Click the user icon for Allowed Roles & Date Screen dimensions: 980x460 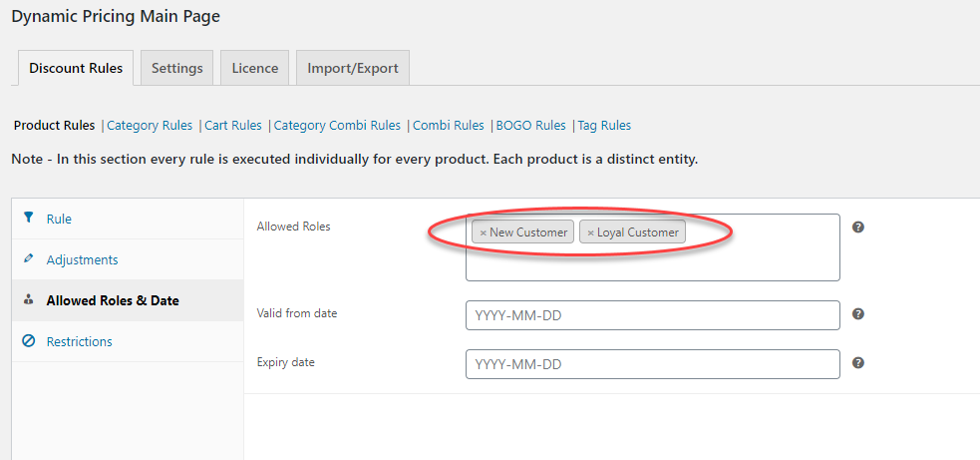[x=28, y=299]
